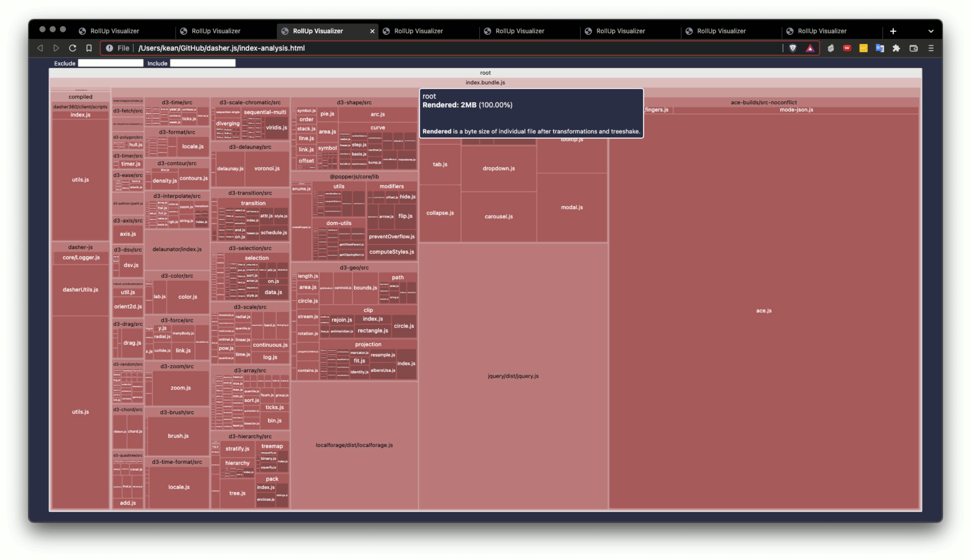971x560 pixels.
Task: Click the Include filter input field
Action: pyautogui.click(x=202, y=63)
